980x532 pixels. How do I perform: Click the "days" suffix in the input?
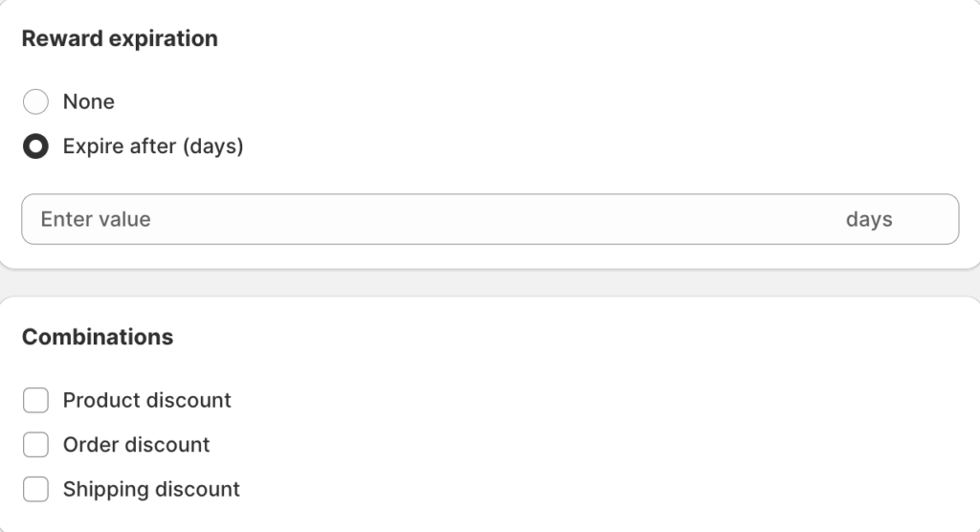click(x=868, y=219)
